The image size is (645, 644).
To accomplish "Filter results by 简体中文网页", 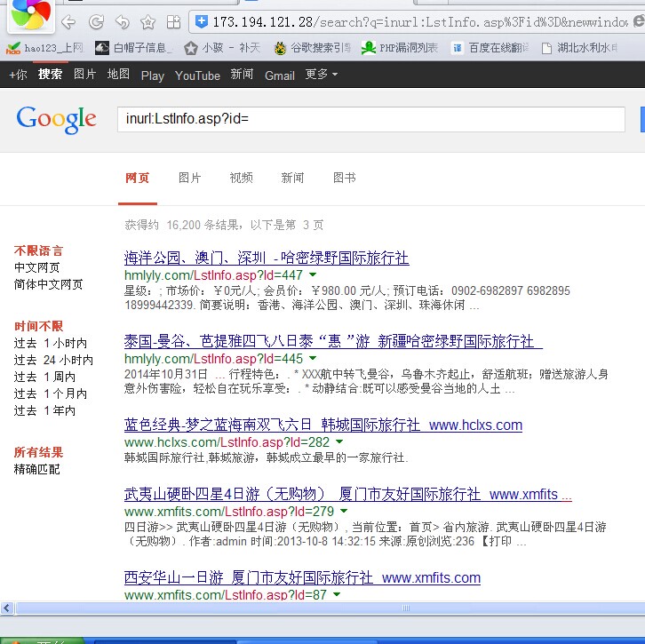I will [49, 284].
